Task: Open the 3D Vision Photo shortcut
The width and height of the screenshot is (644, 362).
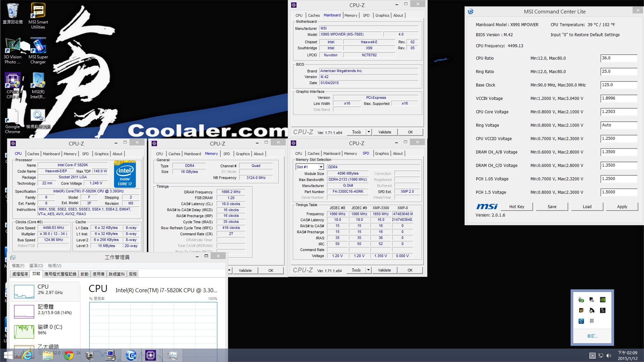Action: [13, 51]
